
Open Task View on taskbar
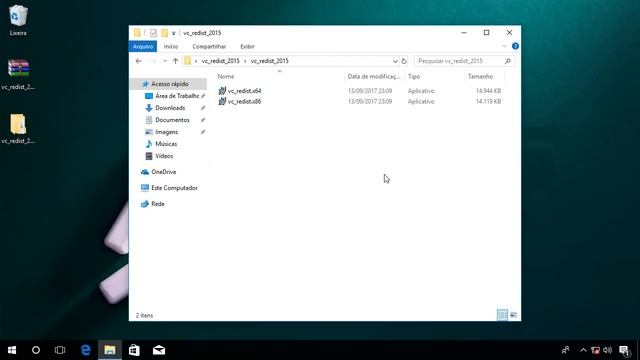coord(60,350)
